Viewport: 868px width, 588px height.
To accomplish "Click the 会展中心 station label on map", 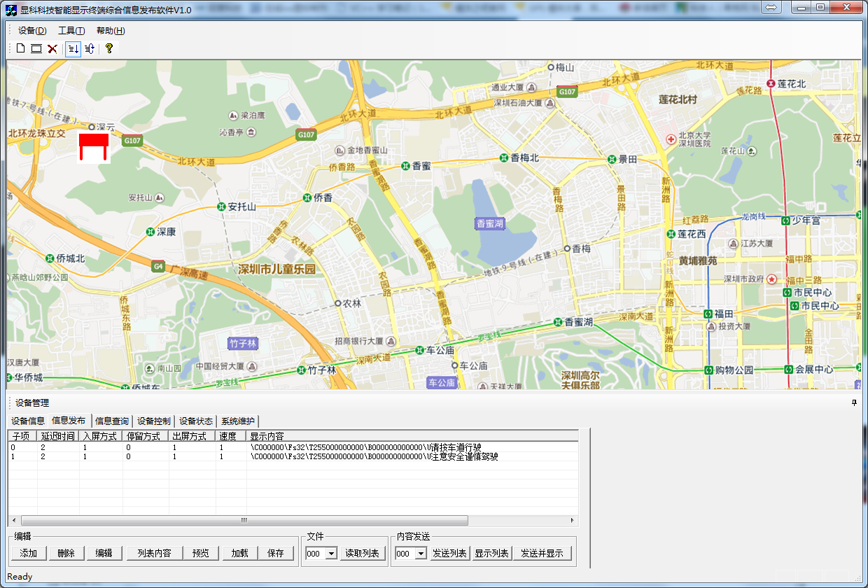I will point(813,369).
